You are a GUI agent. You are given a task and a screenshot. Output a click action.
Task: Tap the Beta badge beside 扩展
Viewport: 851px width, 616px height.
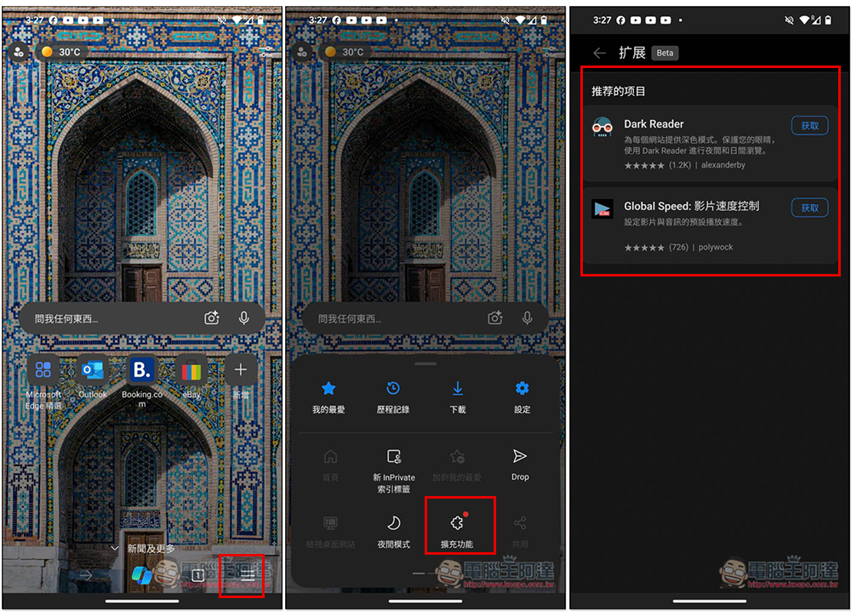coord(665,53)
